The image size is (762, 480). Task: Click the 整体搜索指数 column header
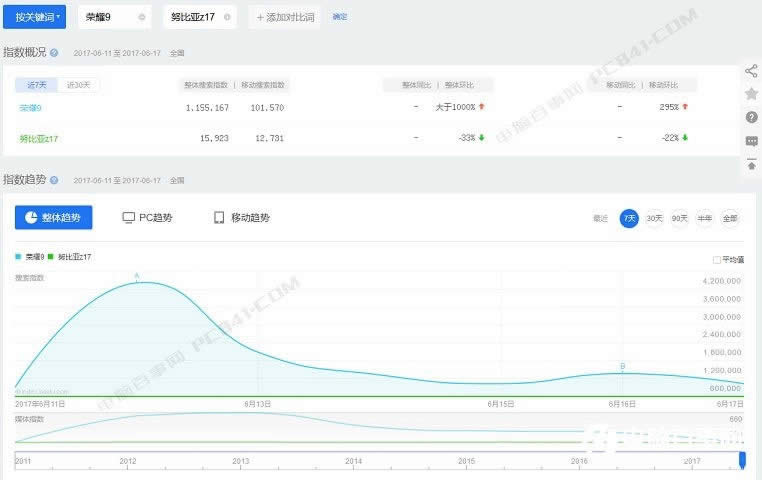[206, 85]
